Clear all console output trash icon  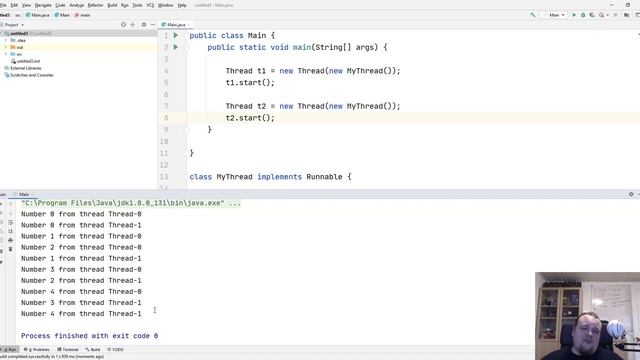(x=11, y=249)
